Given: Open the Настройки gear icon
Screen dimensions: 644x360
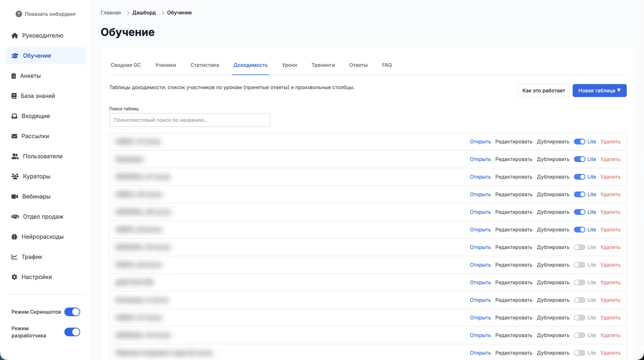Looking at the screenshot, I should point(14,277).
